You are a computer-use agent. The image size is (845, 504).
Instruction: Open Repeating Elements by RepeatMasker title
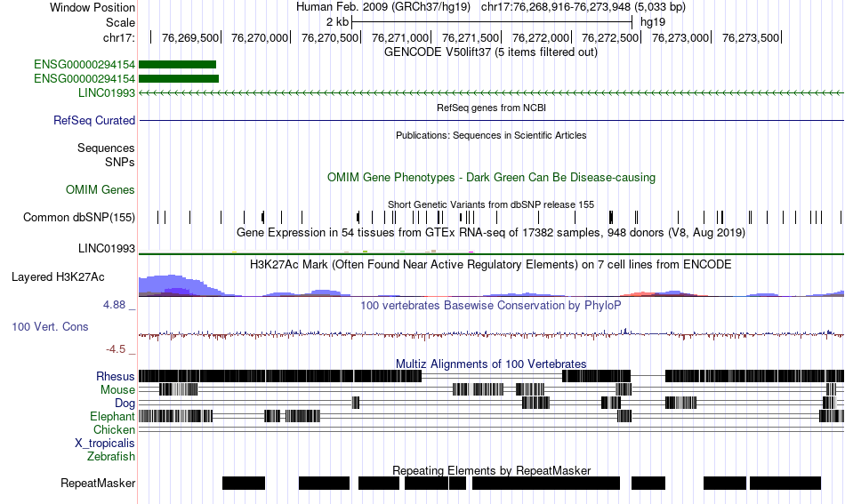point(492,470)
